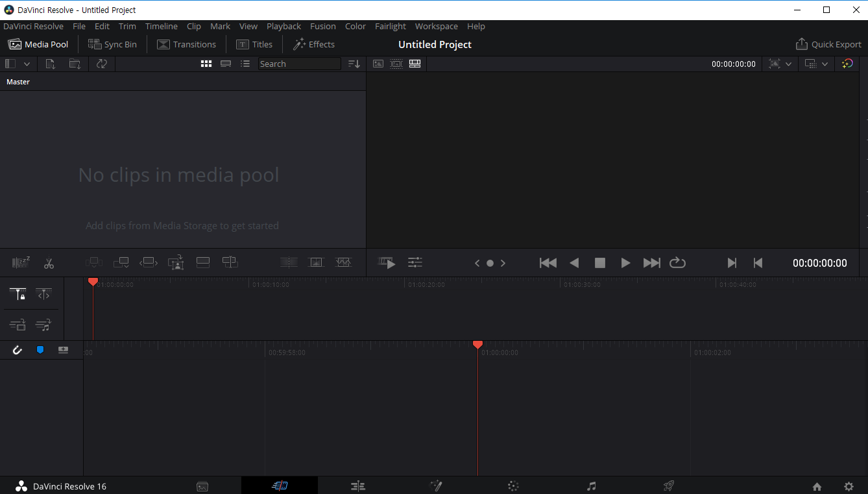Click the Source Overwrite icon
The height and width of the screenshot is (494, 868).
230,263
